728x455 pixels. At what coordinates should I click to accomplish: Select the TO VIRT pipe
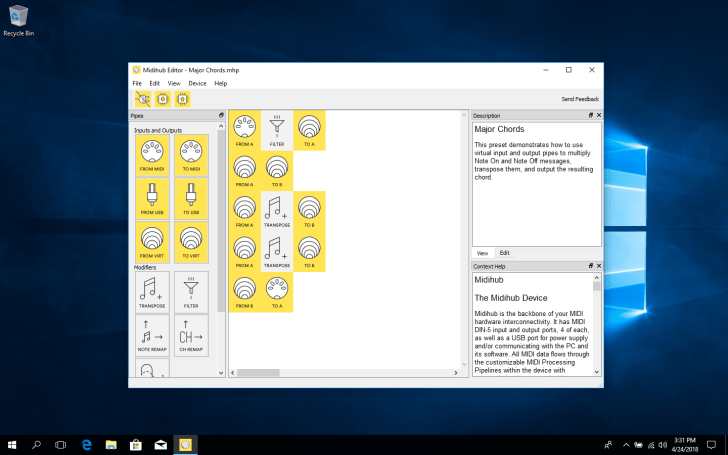[x=191, y=242]
